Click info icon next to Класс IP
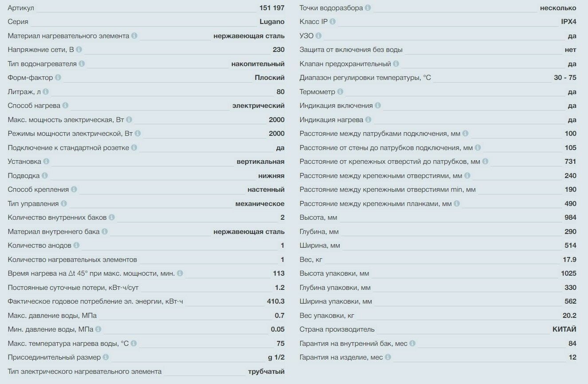 333,21
